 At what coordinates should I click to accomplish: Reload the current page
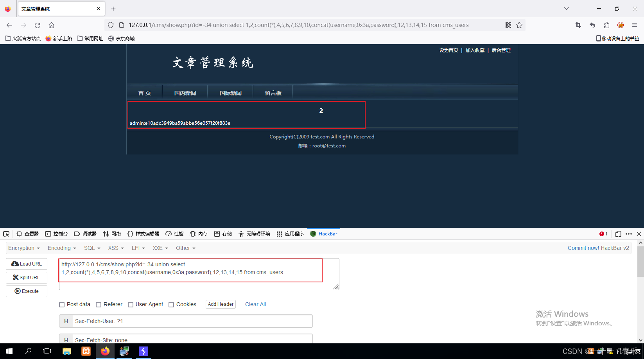click(x=38, y=25)
